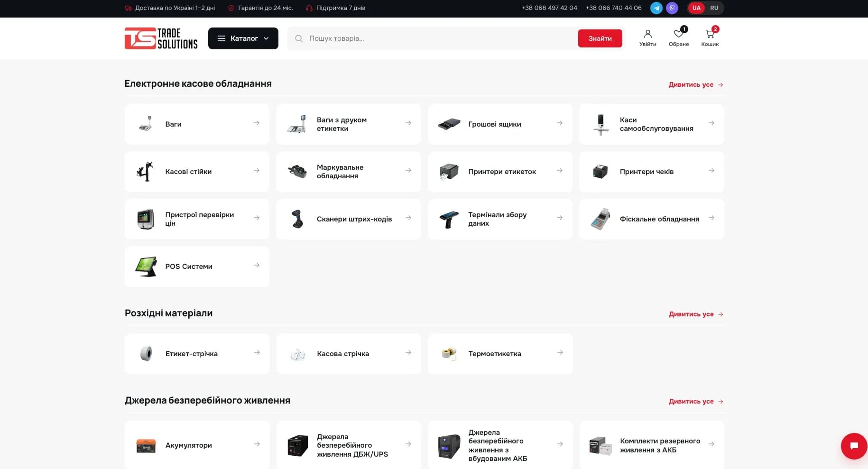Click the Термоетикетка label roll image

449,353
